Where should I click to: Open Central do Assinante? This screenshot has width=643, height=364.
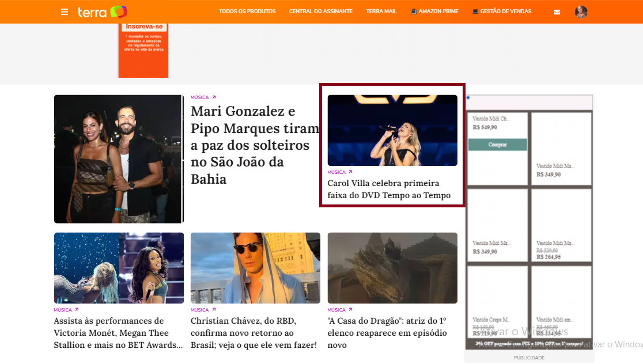pos(321,12)
